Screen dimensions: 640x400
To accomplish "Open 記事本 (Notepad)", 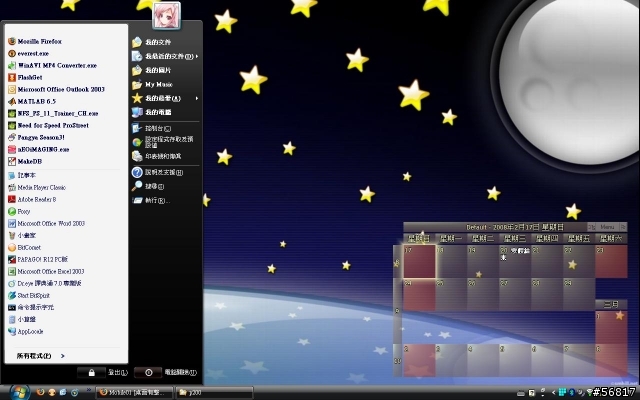I will pyautogui.click(x=22, y=175).
